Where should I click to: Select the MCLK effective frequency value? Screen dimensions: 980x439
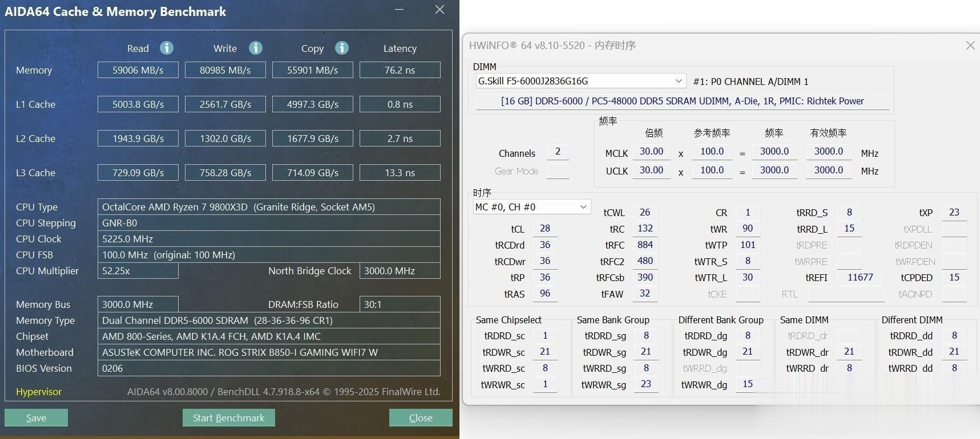coord(829,152)
